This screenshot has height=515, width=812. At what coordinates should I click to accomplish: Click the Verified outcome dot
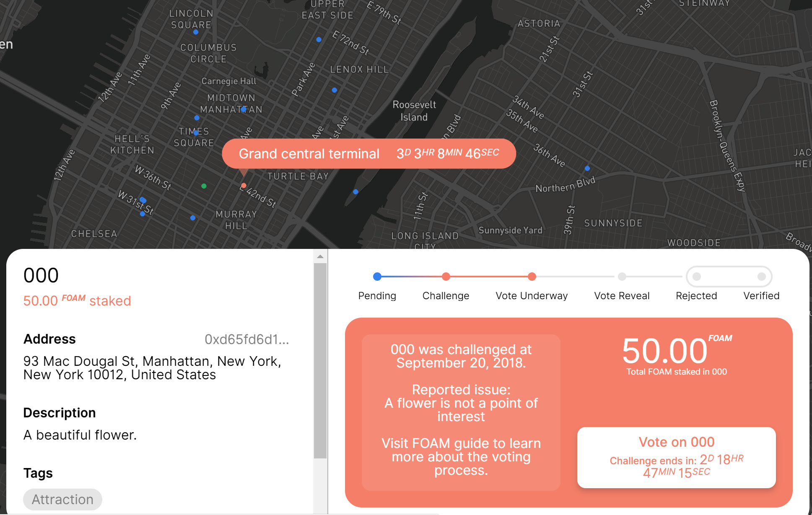tap(762, 277)
